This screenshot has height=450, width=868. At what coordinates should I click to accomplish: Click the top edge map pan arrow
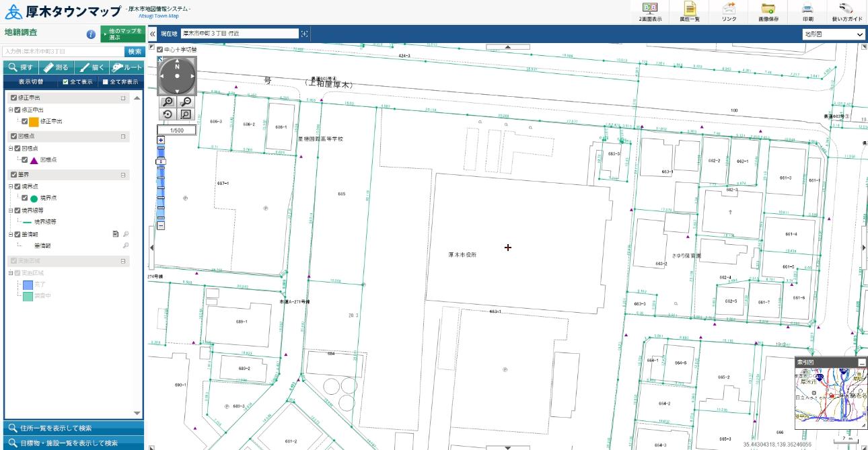[x=507, y=47]
